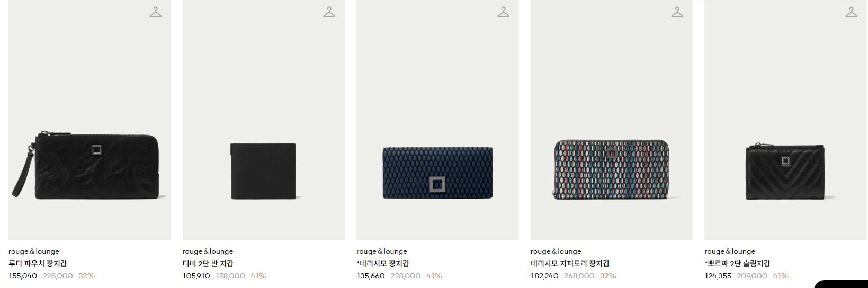Click the 155,040 sale price
Viewport: 868px width, 288px height.
[23, 276]
